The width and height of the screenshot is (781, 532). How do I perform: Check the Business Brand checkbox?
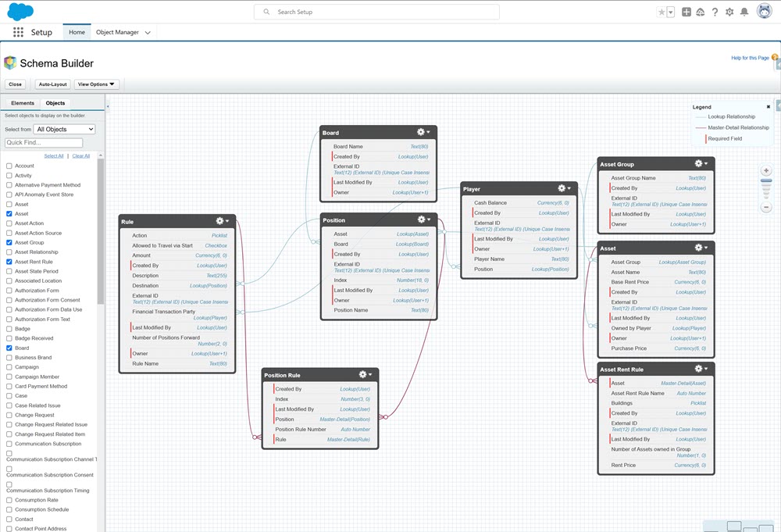point(9,357)
